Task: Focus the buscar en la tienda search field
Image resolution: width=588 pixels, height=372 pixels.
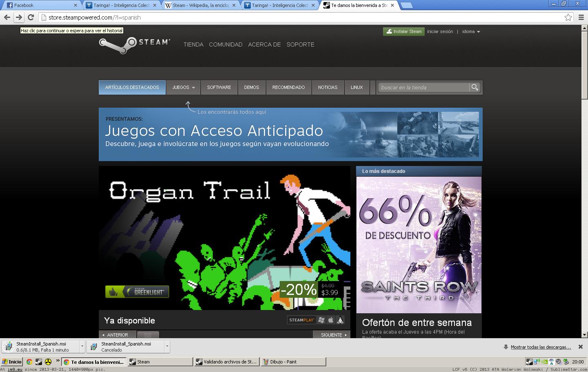Action: 424,87
